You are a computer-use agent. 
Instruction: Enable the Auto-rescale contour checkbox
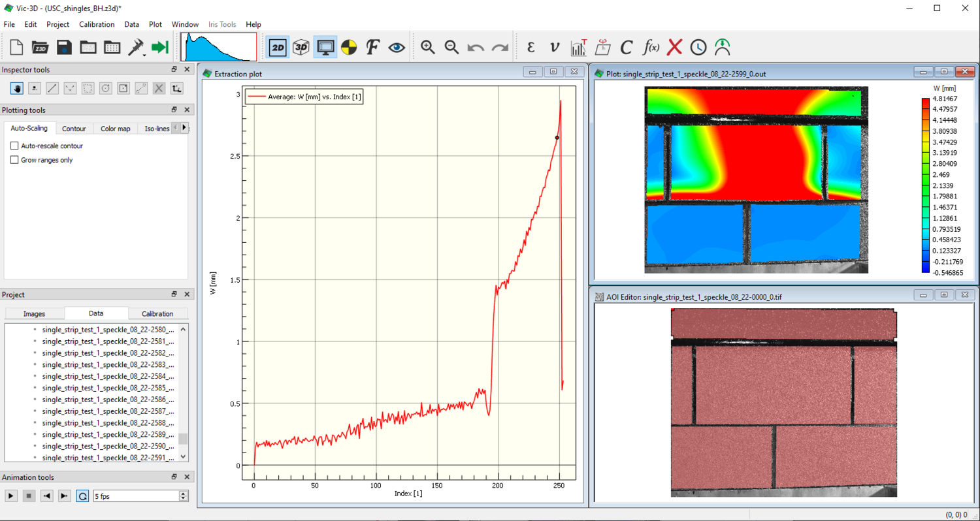14,146
